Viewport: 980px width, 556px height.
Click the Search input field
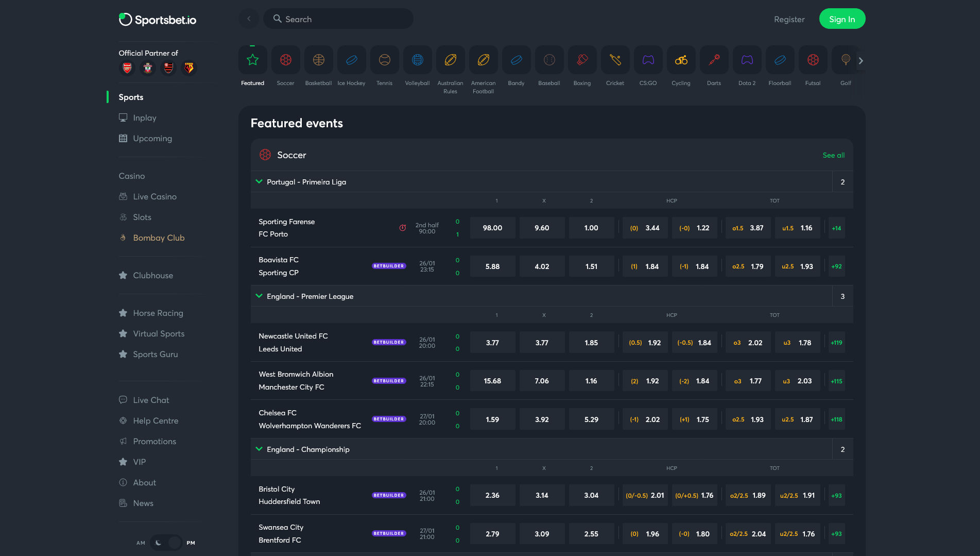pyautogui.click(x=338, y=19)
